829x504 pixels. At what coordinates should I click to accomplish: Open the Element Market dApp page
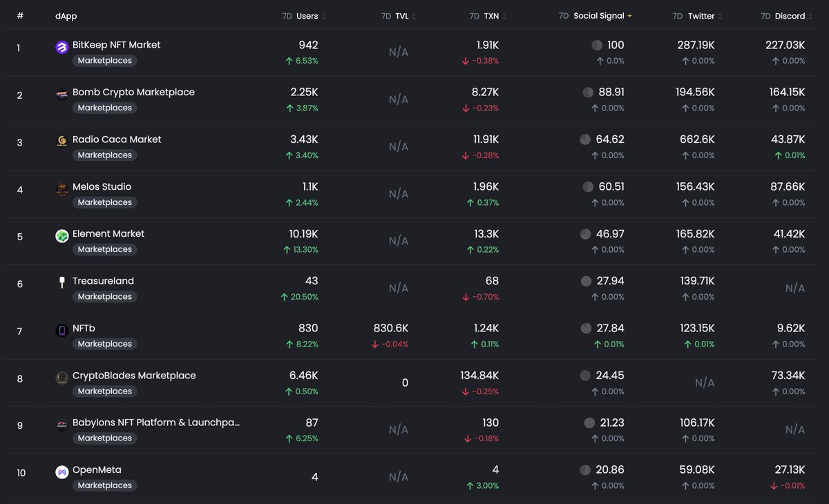click(x=108, y=233)
